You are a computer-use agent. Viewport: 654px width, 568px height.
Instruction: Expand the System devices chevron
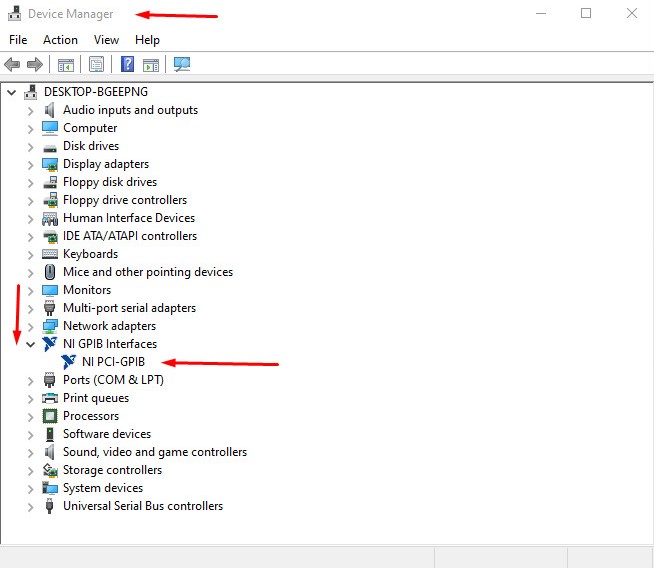coord(30,489)
